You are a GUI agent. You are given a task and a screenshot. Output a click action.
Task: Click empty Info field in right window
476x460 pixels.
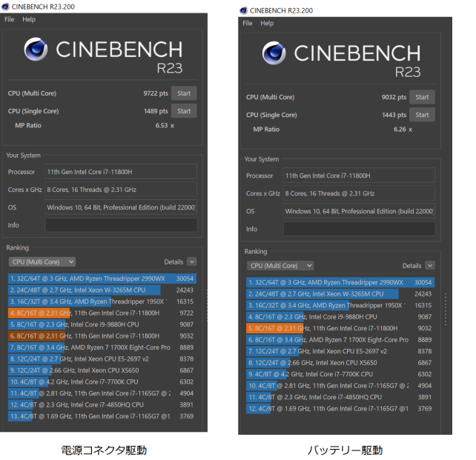(359, 229)
